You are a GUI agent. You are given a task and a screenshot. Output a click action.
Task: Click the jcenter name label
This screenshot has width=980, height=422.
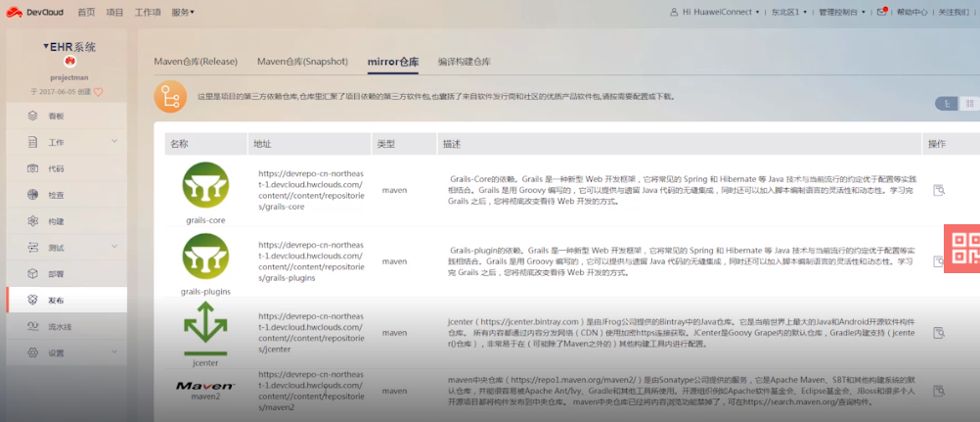(x=205, y=363)
